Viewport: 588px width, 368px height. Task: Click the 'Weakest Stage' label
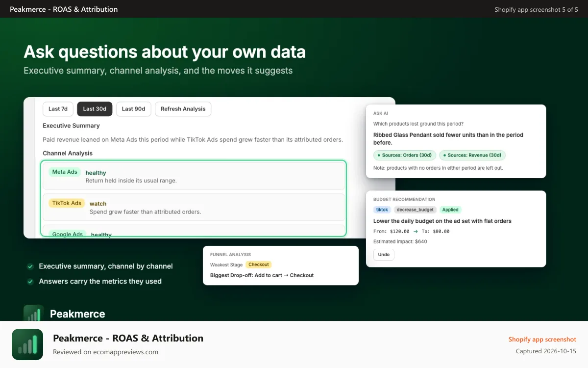tap(226, 265)
